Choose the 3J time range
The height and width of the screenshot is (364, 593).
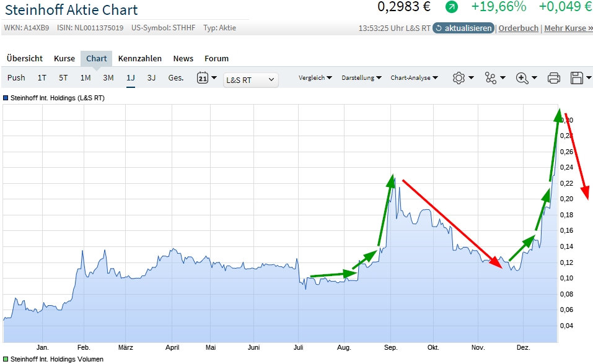point(151,78)
